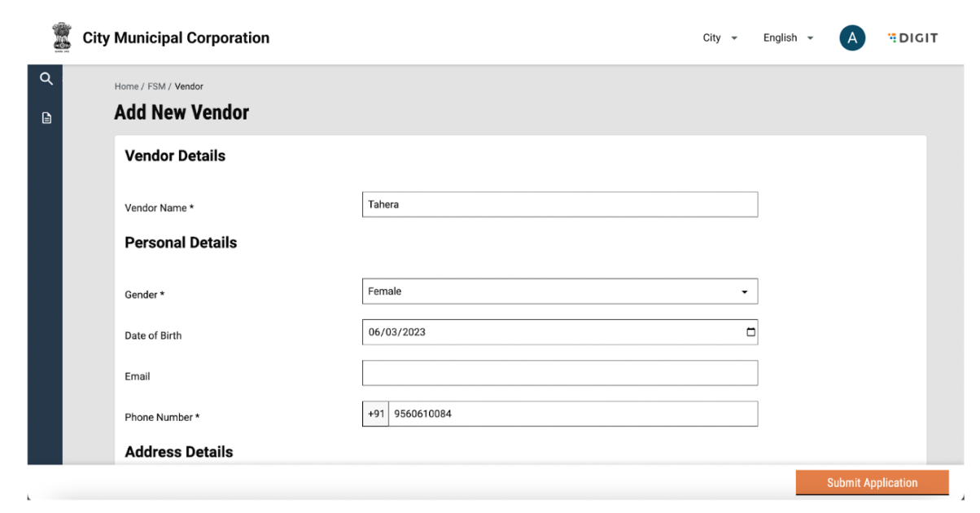The width and height of the screenshot is (980, 513).
Task: Go to Home via the breadcrumb
Action: point(126,86)
